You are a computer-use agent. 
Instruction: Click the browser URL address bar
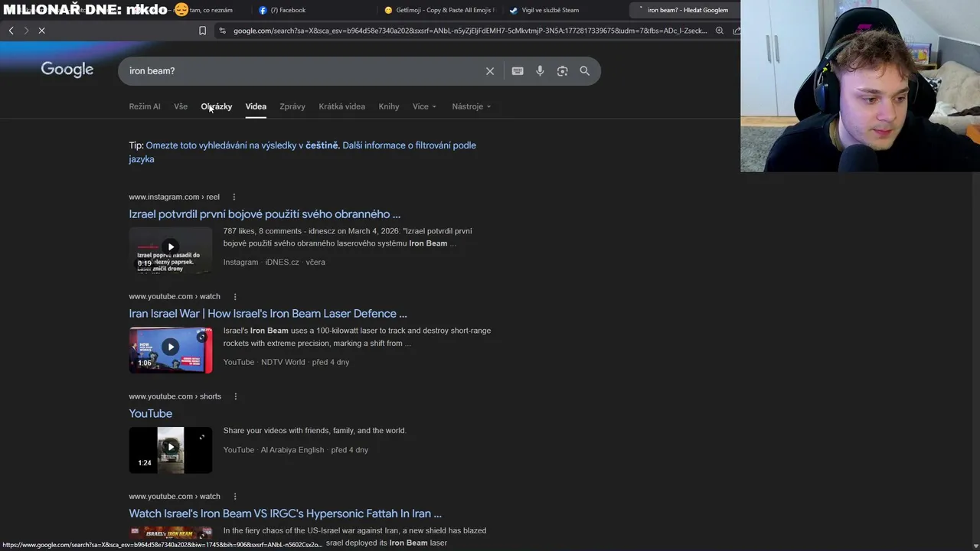(470, 31)
